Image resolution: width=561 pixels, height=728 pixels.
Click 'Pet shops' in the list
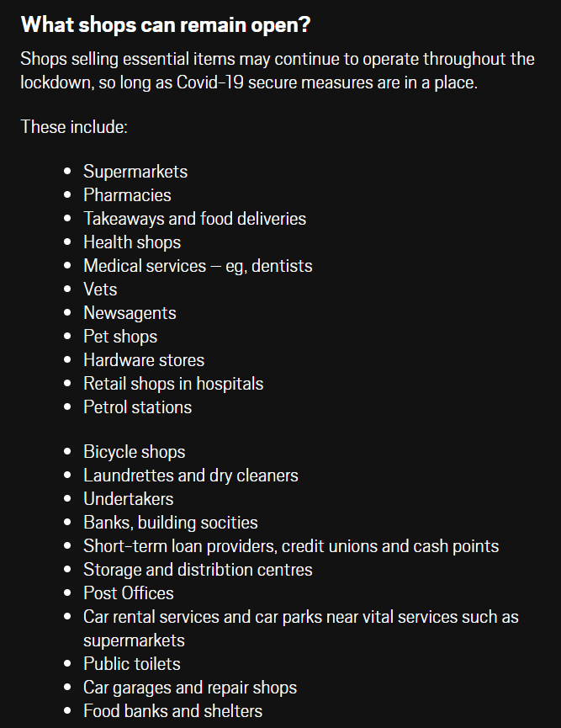click(x=120, y=337)
